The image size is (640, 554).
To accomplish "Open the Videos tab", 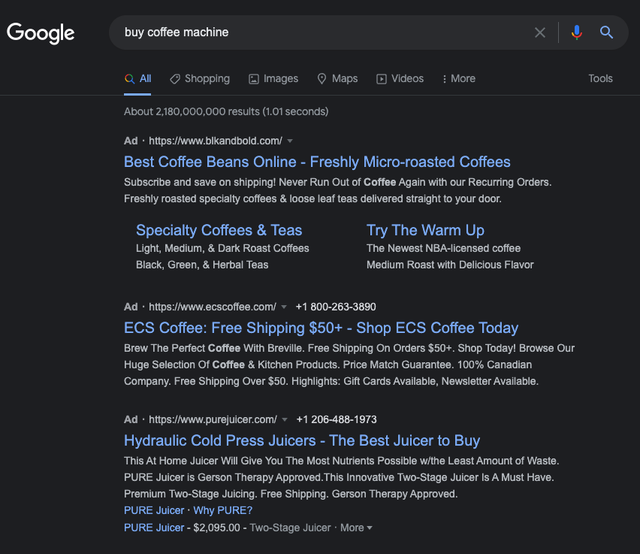I will pos(400,78).
